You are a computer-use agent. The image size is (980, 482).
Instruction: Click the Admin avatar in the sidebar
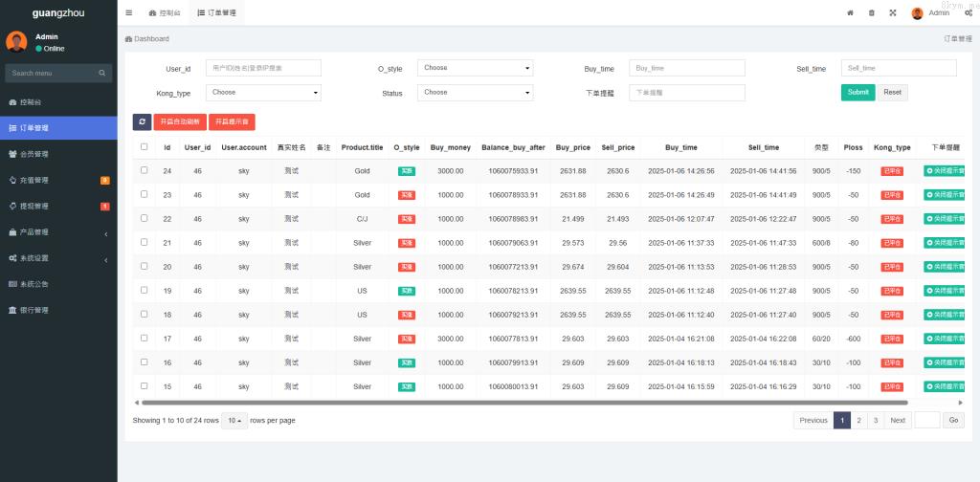[x=16, y=41]
